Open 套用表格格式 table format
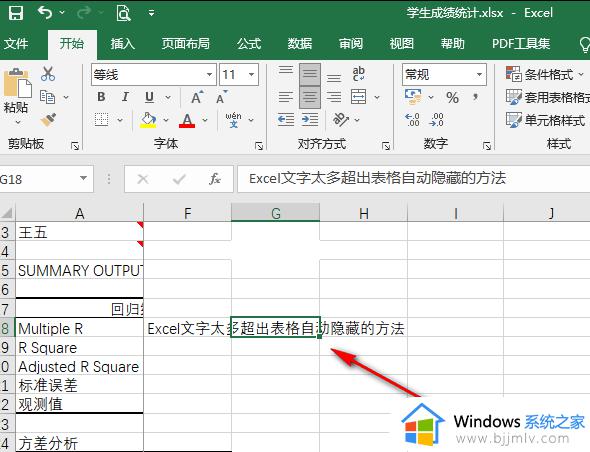Screen dimensions: 590x452 pos(547,97)
